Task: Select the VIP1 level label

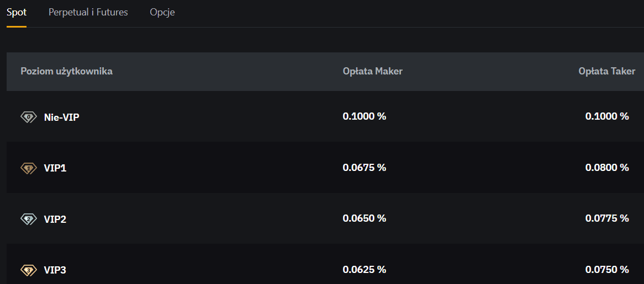Action: coord(55,168)
